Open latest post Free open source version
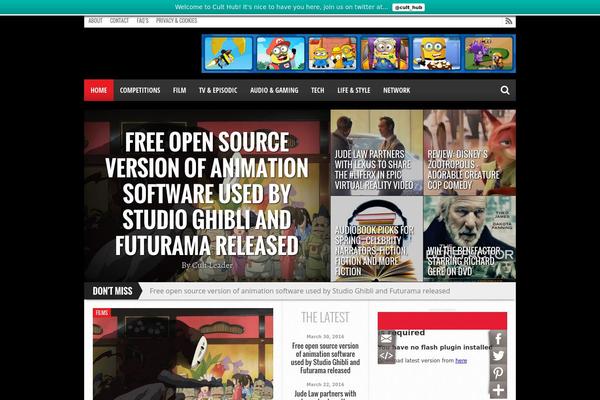 pyautogui.click(x=325, y=358)
